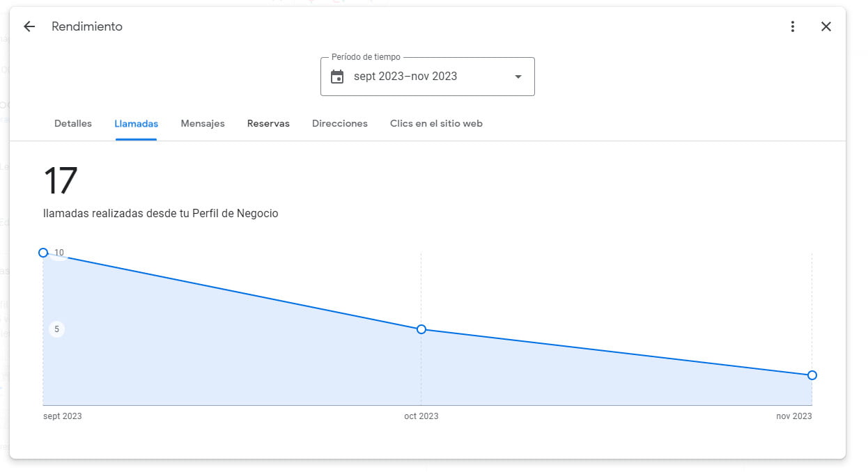Image resolution: width=868 pixels, height=472 pixels.
Task: Open the three-dot overflow menu
Action: pyautogui.click(x=793, y=26)
